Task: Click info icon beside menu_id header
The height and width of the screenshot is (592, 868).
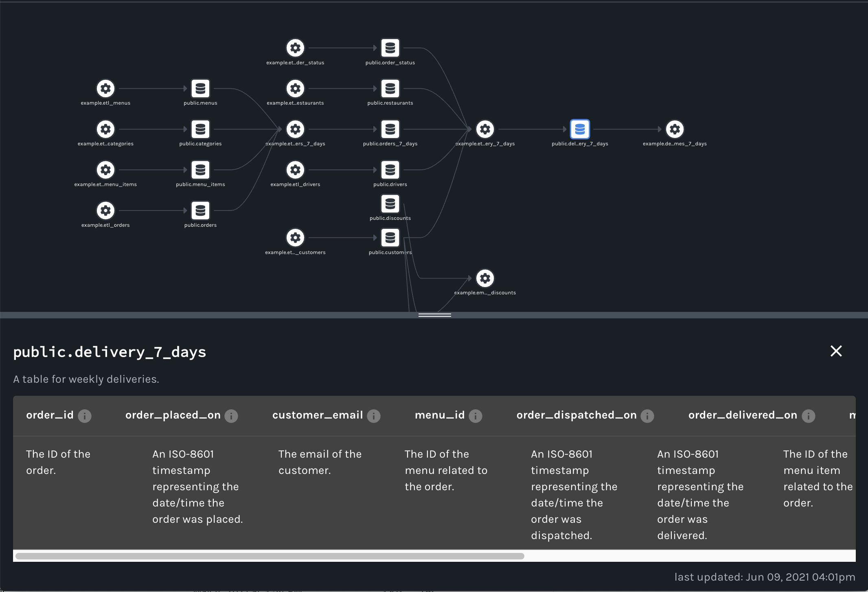Action: pos(475,416)
